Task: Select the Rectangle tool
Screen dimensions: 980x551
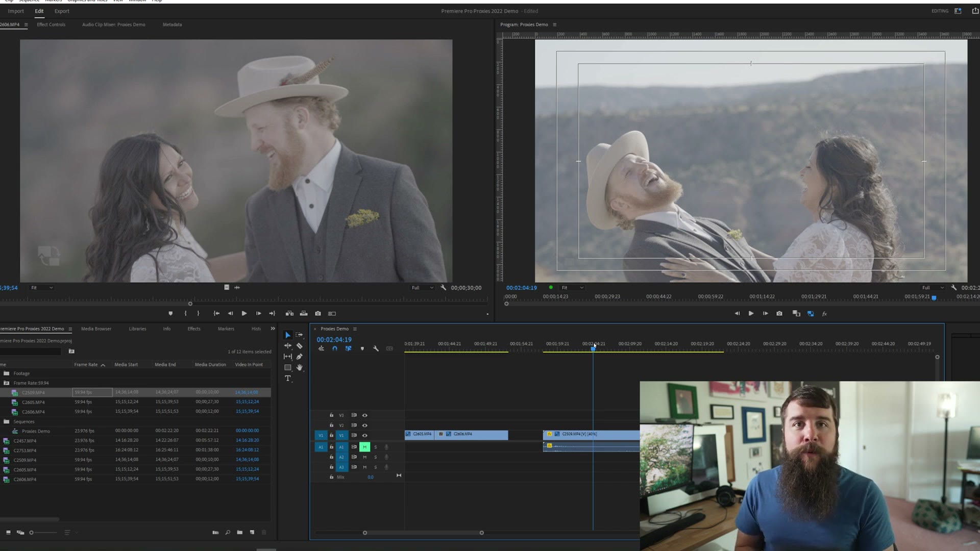Action: tap(288, 367)
